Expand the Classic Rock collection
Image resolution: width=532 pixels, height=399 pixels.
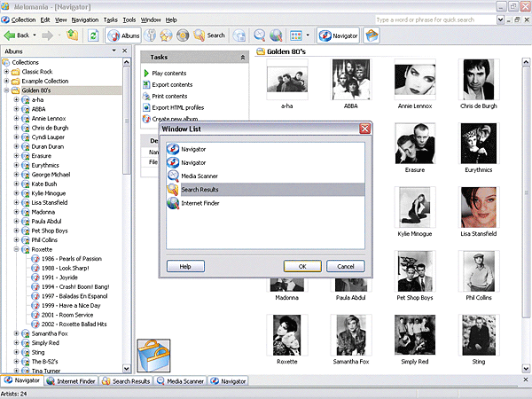pyautogui.click(x=7, y=71)
